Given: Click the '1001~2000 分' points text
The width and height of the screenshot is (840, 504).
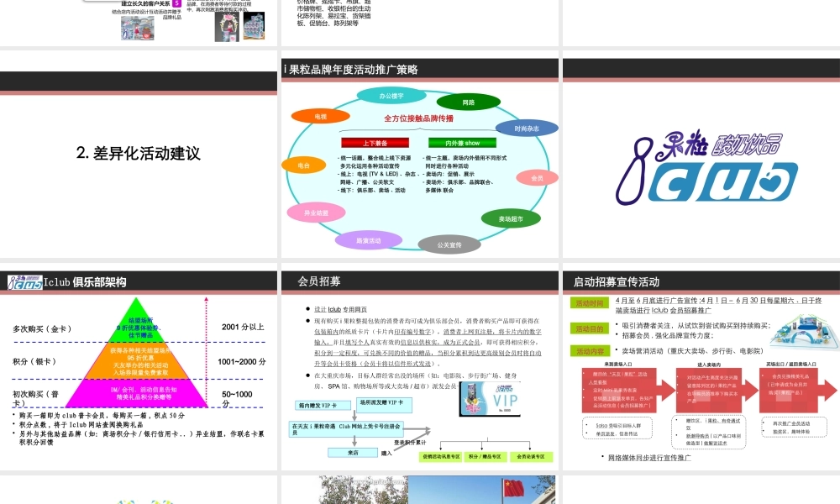Looking at the screenshot, I should coord(242,361).
